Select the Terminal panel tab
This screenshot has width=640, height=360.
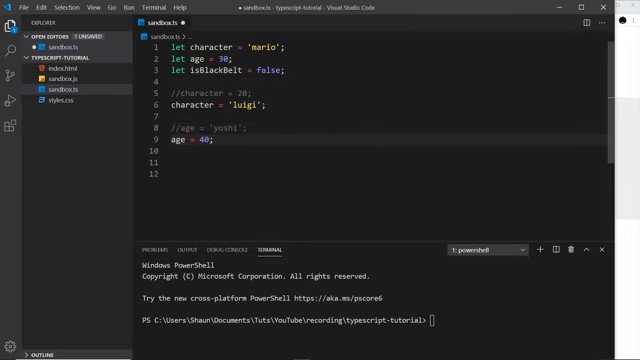(269, 250)
